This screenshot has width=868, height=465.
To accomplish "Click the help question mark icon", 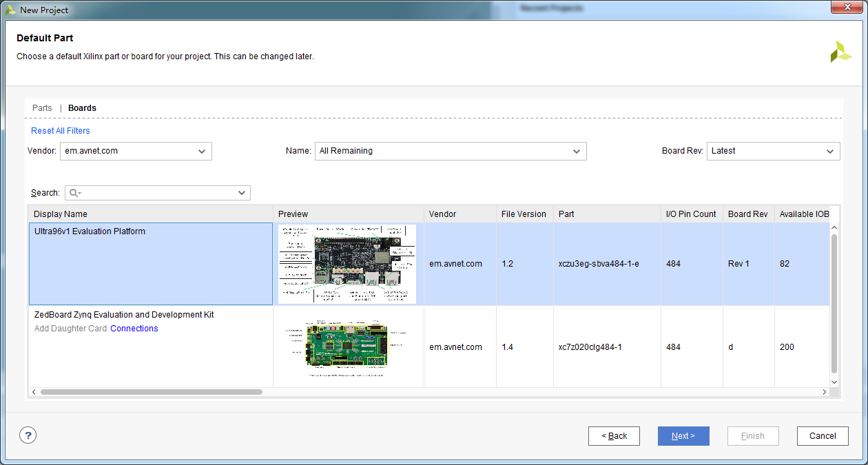I will 28,435.
